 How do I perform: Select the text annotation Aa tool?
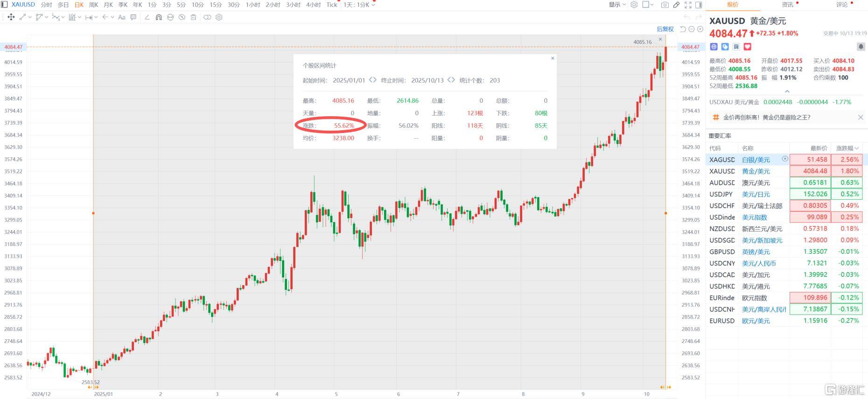pos(122,17)
